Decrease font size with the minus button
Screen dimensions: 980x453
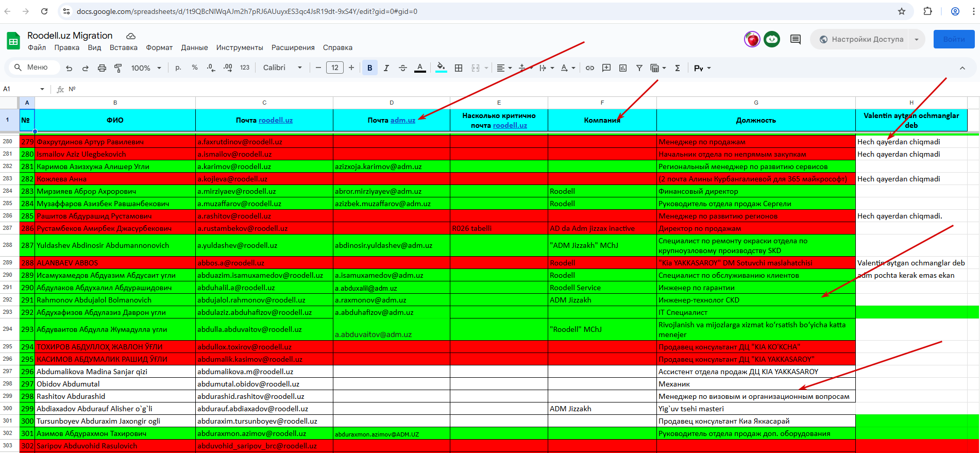(318, 68)
